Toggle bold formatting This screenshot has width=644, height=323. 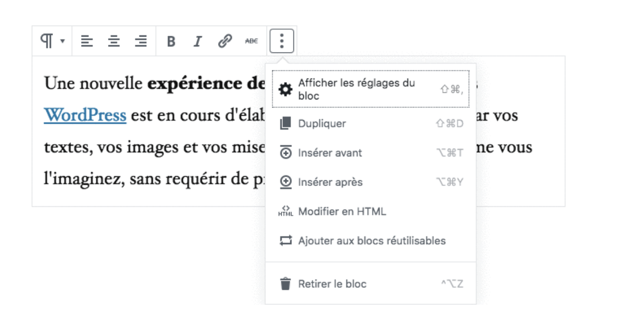coord(171,41)
